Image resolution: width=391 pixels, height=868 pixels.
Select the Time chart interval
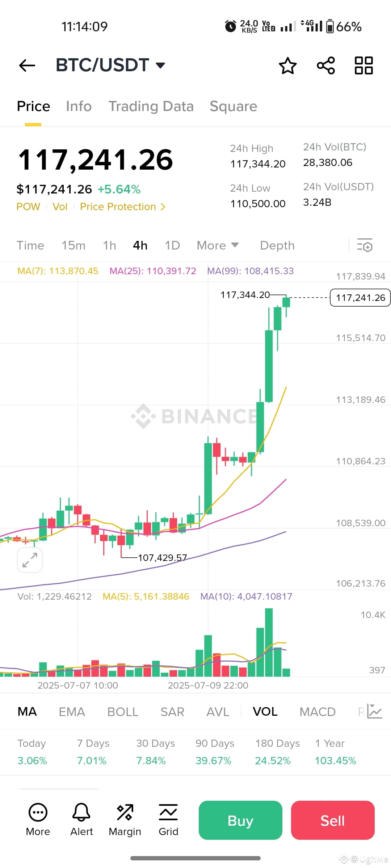coord(30,245)
